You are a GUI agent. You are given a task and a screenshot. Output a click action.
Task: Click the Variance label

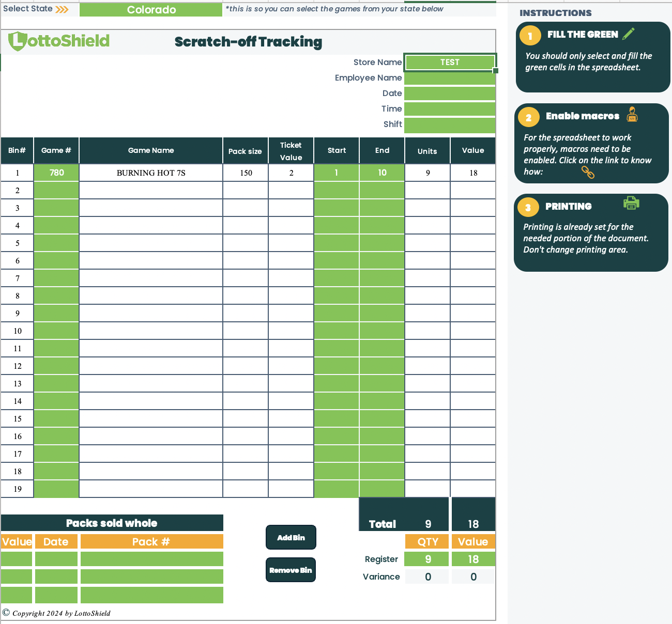coord(381,576)
